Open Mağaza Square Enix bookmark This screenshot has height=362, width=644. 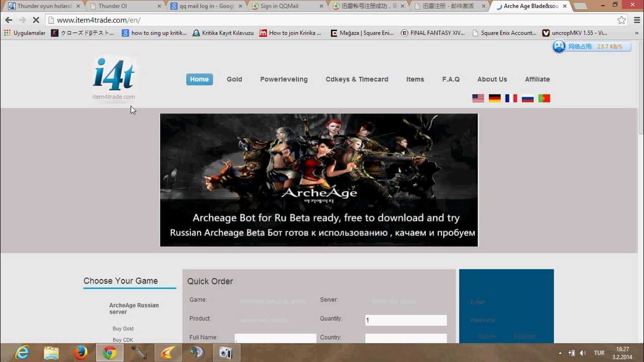tap(362, 33)
